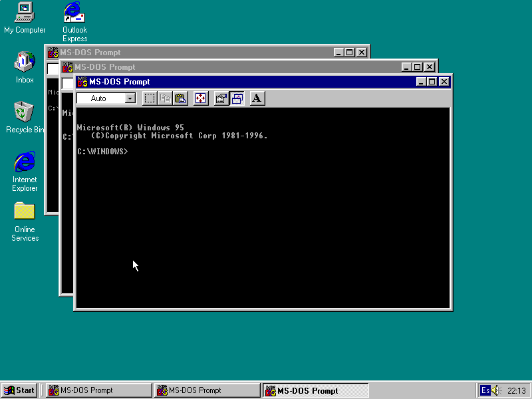The width and height of the screenshot is (532, 399).
Task: Minimize the front MS-DOS Prompt window
Action: point(421,82)
